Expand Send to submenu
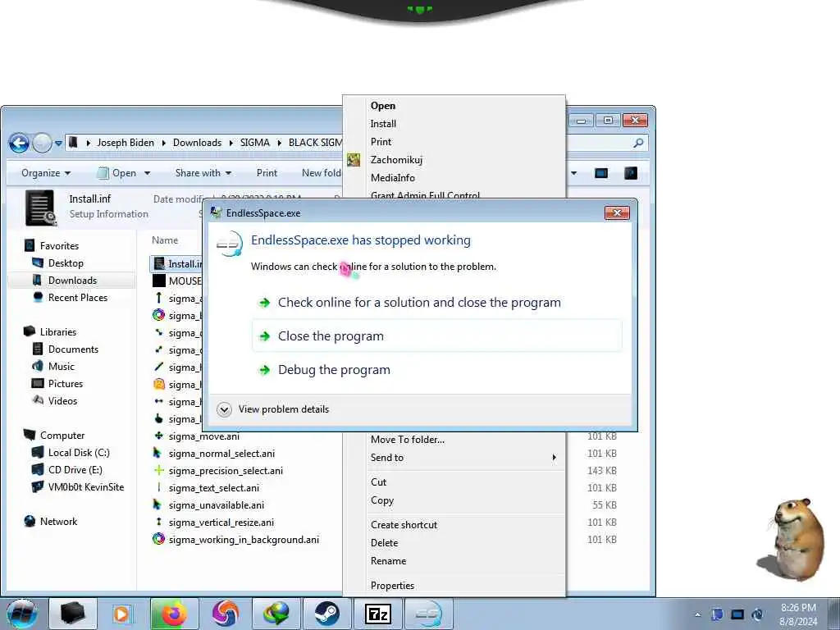The height and width of the screenshot is (630, 840). [x=454, y=458]
